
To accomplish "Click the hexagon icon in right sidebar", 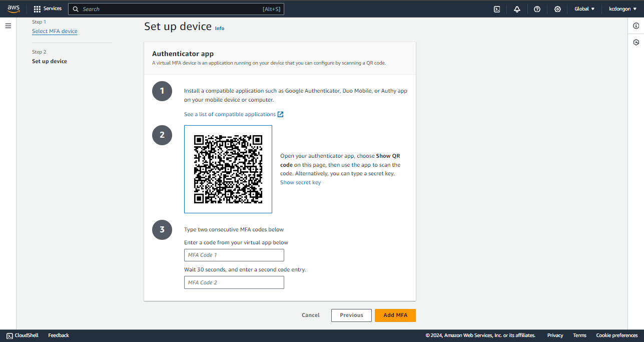I will click(x=636, y=43).
